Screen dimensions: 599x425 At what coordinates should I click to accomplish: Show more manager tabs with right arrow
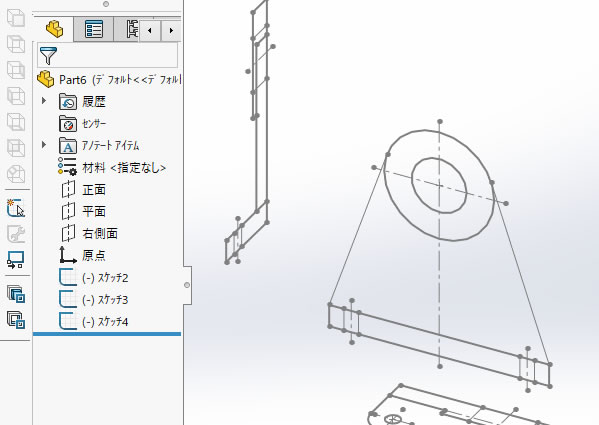tap(171, 30)
